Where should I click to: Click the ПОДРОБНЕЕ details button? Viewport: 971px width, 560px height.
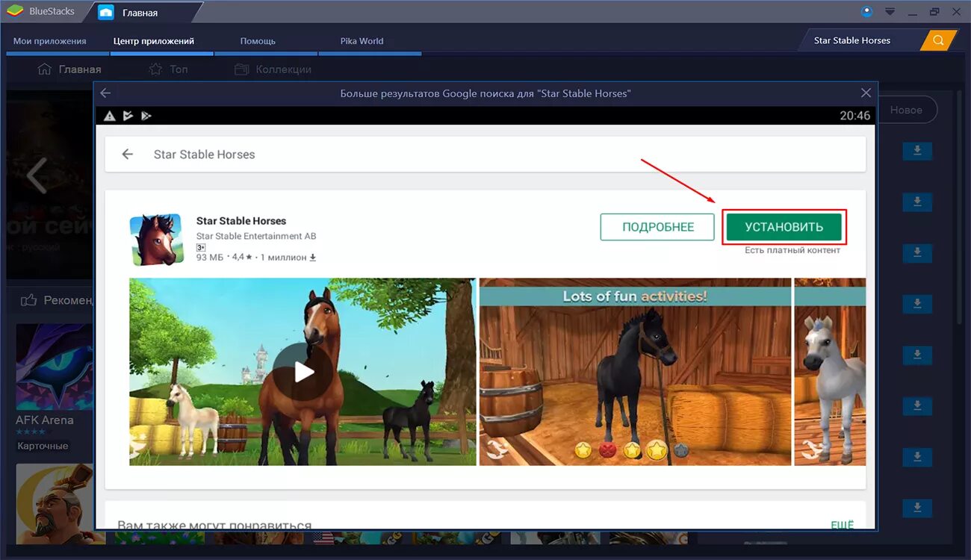point(657,227)
